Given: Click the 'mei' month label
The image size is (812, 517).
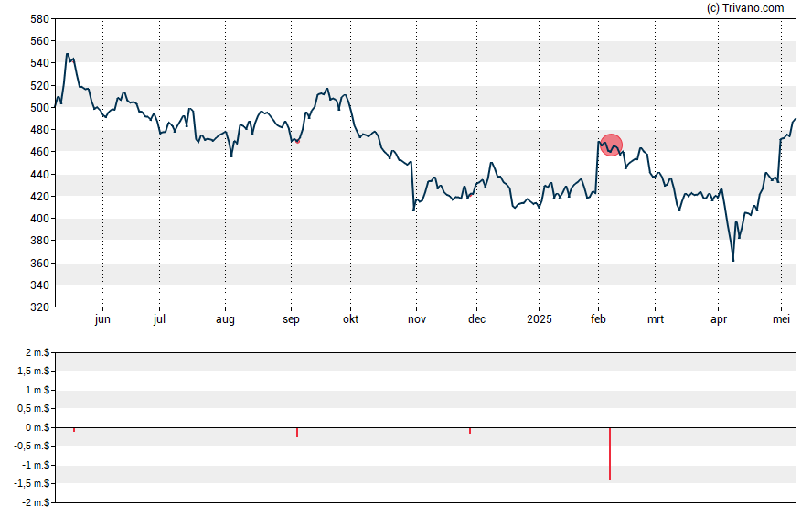Looking at the screenshot, I should click(782, 319).
